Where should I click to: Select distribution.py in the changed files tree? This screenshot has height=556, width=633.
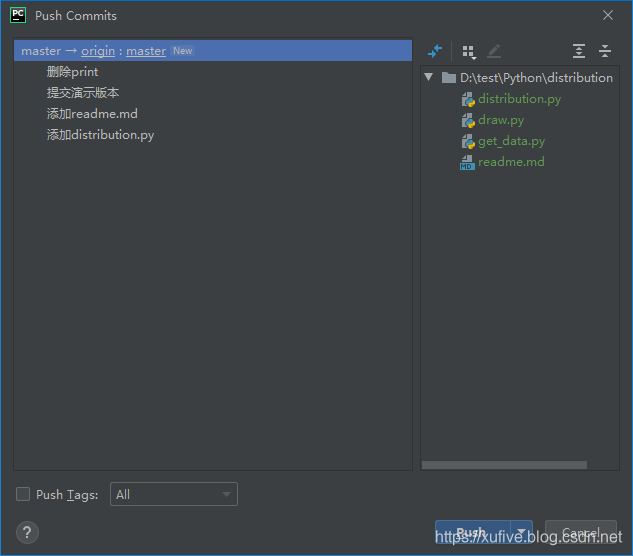[x=520, y=99]
